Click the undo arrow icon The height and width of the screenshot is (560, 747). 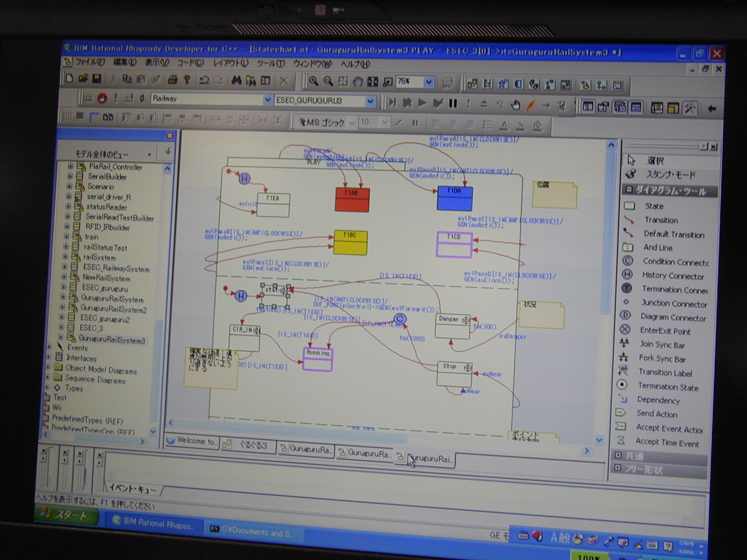point(204,80)
